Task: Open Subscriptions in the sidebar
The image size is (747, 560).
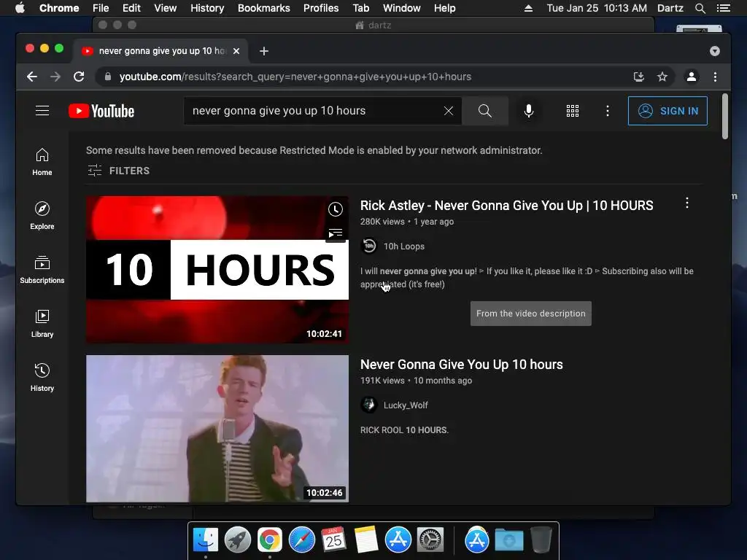Action: coord(42,270)
